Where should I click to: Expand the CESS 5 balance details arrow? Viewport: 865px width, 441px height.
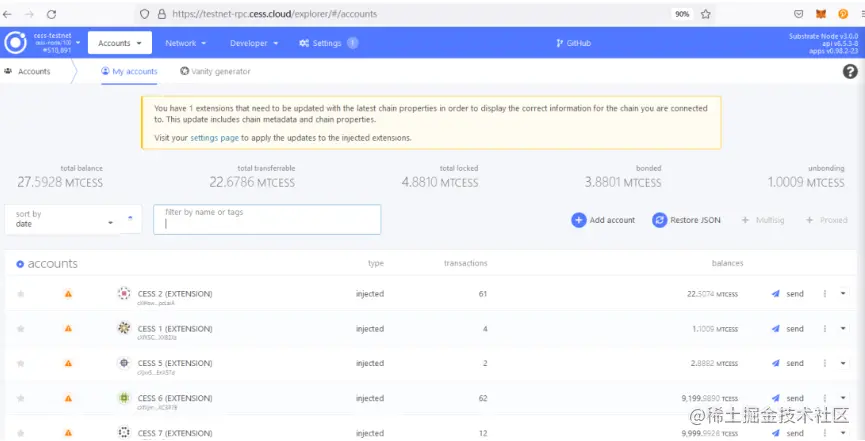point(843,363)
